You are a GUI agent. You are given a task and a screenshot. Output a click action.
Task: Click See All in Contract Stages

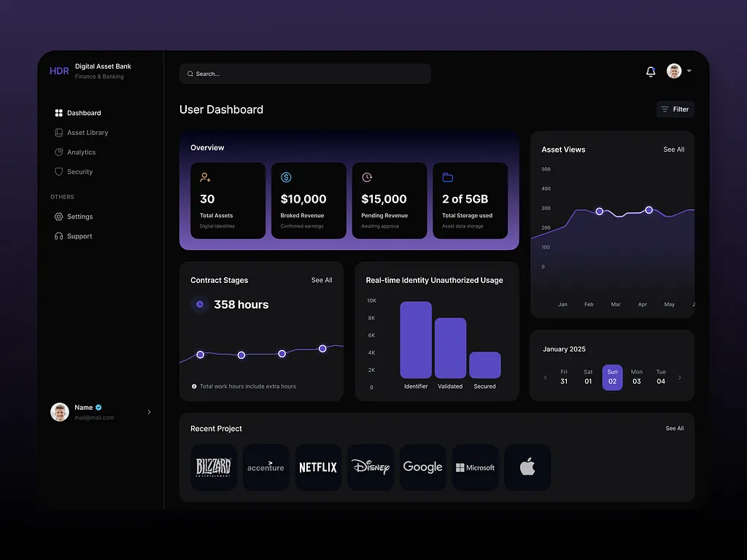(322, 280)
